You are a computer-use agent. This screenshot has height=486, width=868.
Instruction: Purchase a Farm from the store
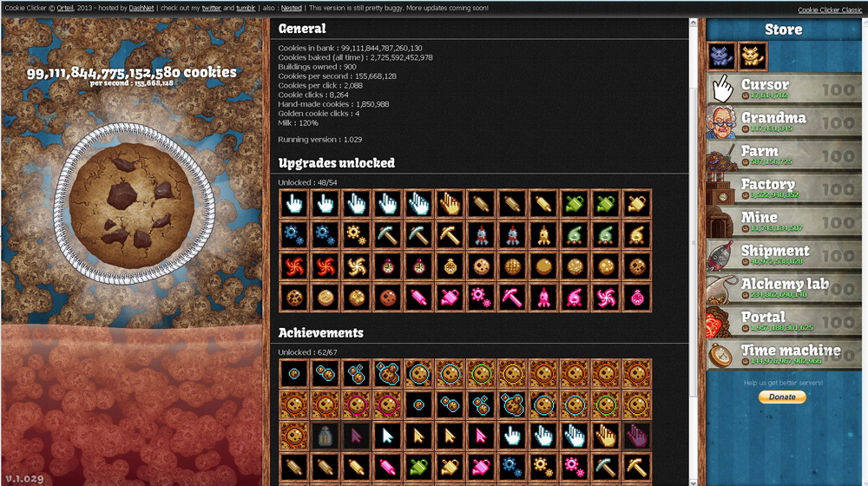(x=784, y=155)
